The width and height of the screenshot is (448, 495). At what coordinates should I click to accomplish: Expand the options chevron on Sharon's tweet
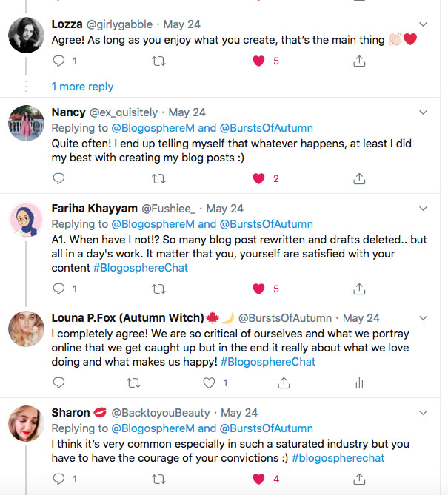click(423, 413)
